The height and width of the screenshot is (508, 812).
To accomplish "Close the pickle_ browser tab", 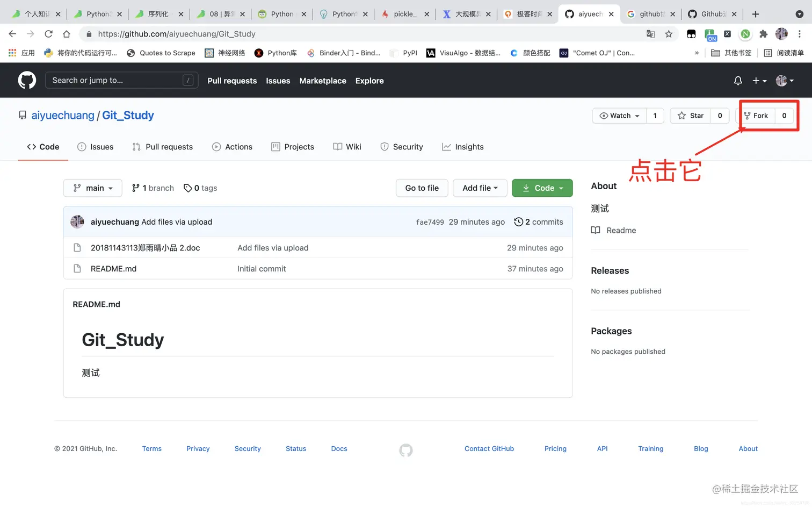I will point(427,14).
